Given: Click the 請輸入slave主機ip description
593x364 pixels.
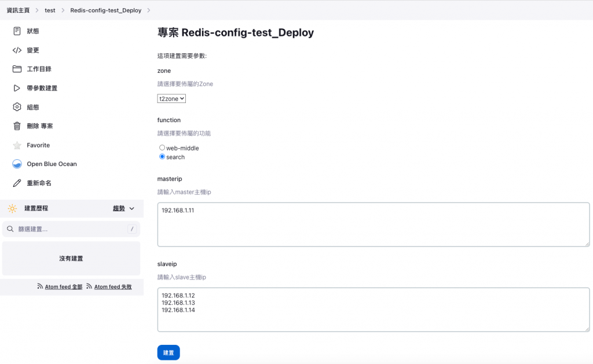Looking at the screenshot, I should tap(182, 277).
